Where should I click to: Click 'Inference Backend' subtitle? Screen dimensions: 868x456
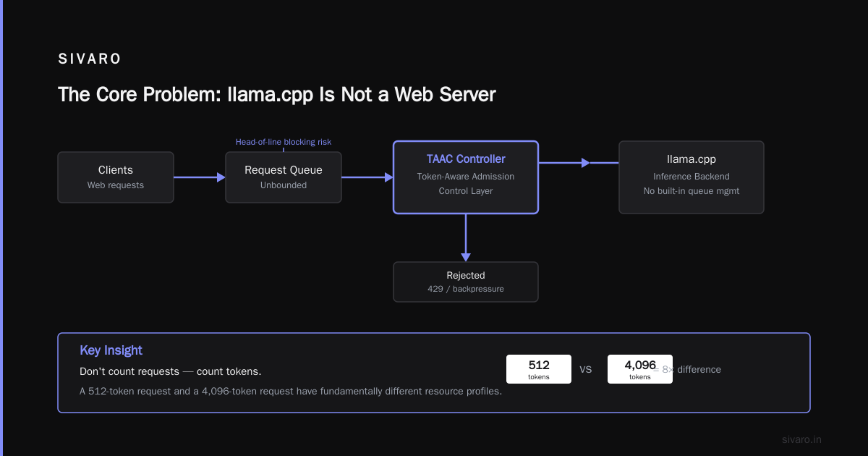click(692, 177)
